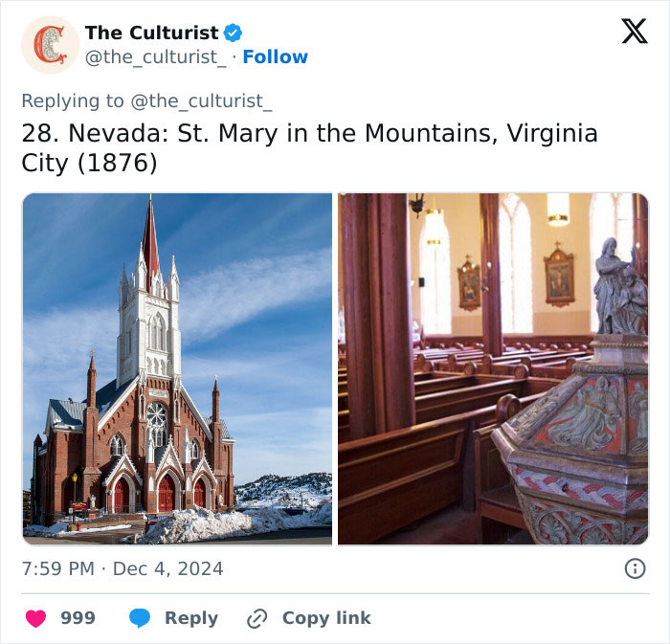Click the @the_culturist_ mention in Replying to
This screenshot has height=644, width=670.
click(202, 100)
